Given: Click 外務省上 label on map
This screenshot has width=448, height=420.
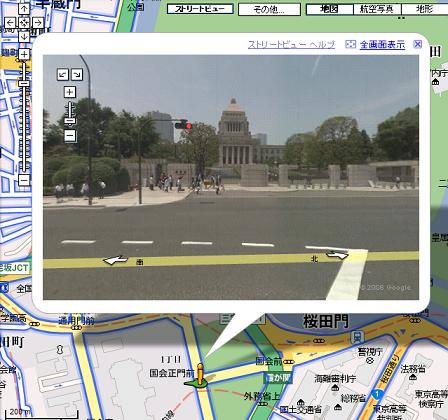Looking at the screenshot, I should pos(261,396).
